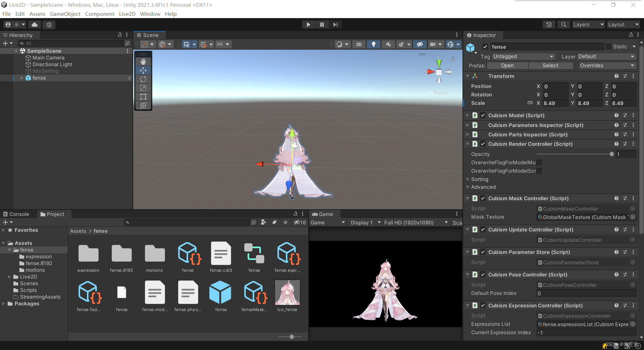Toggle hidden objects visibility icon in Scene
This screenshot has height=350, width=644.
[420, 44]
